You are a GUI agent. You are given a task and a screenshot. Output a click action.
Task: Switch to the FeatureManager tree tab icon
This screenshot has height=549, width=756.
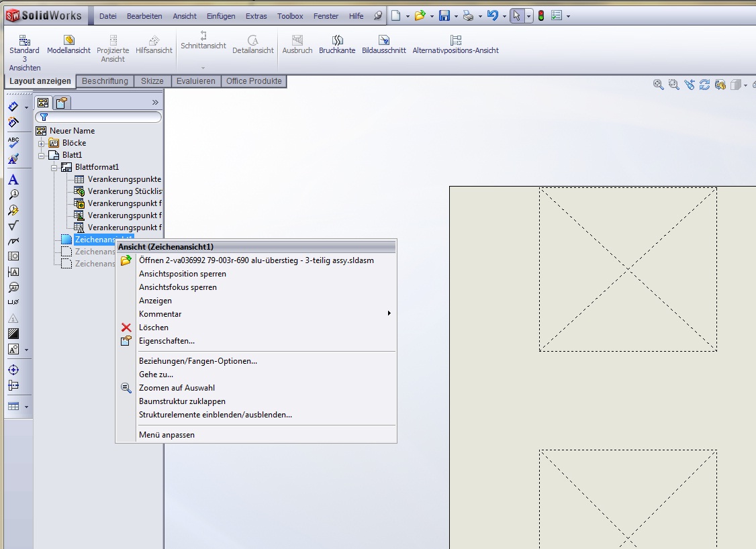44,103
